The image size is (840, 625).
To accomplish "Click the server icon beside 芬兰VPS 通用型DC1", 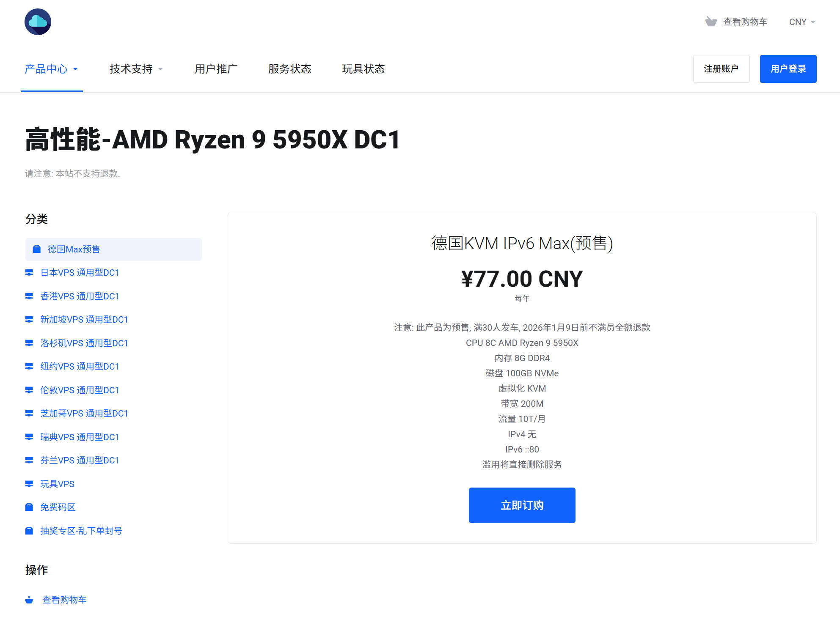I will coord(29,460).
